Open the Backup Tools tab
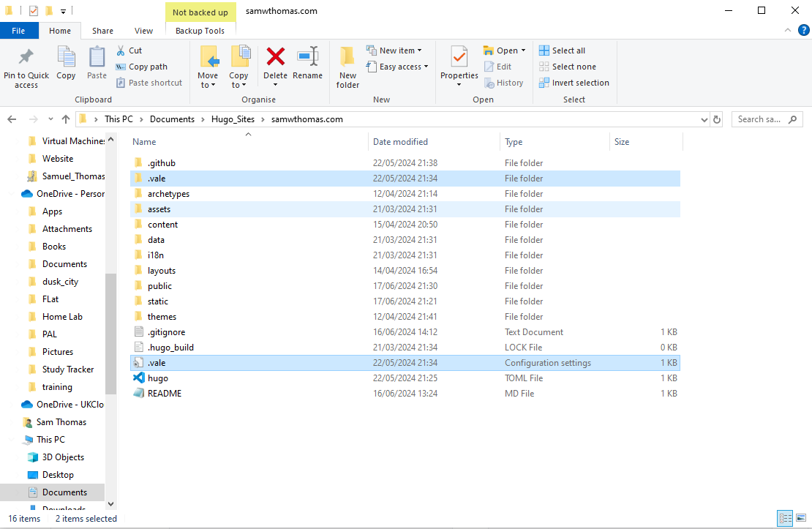The height and width of the screenshot is (529, 812). (200, 30)
